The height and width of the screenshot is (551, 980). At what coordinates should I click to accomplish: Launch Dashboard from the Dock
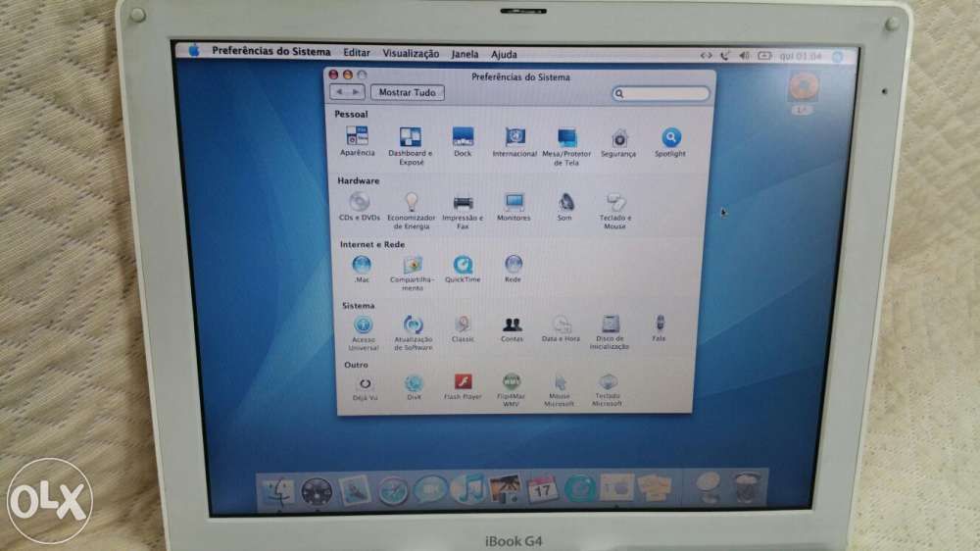point(317,492)
